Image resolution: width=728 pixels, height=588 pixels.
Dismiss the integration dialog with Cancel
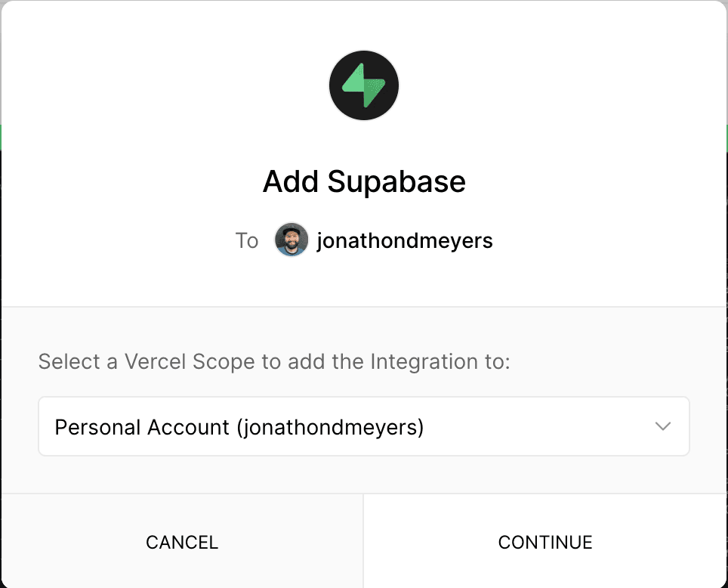click(x=182, y=541)
